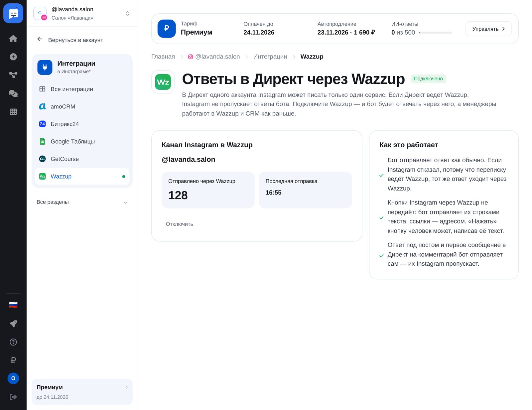Click the Управлять button
This screenshot has height=410, width=532.
click(488, 29)
